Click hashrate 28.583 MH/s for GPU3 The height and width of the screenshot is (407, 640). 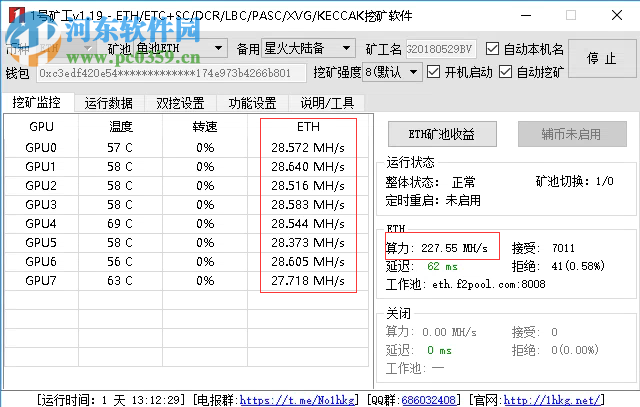tap(308, 205)
